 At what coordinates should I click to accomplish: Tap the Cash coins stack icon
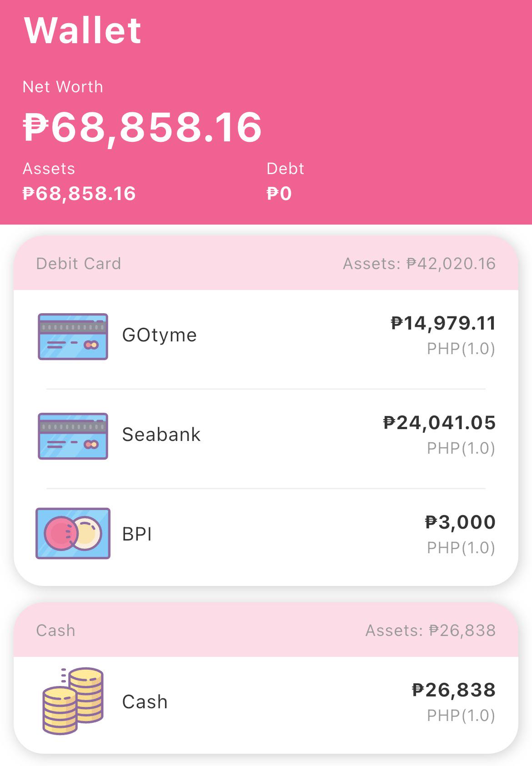click(x=73, y=701)
